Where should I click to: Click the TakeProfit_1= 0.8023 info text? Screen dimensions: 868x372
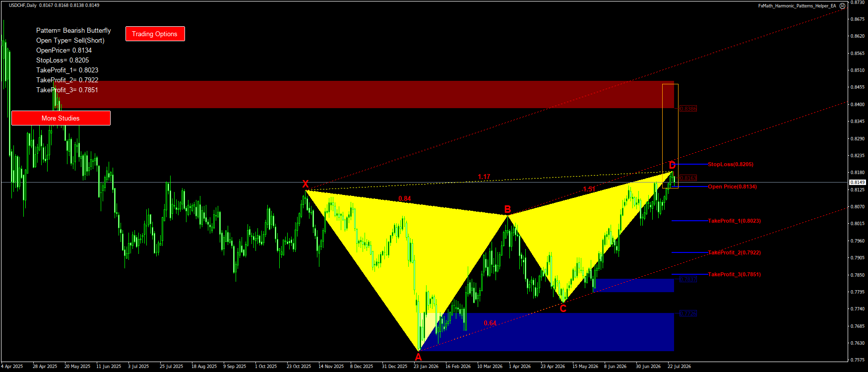point(67,70)
